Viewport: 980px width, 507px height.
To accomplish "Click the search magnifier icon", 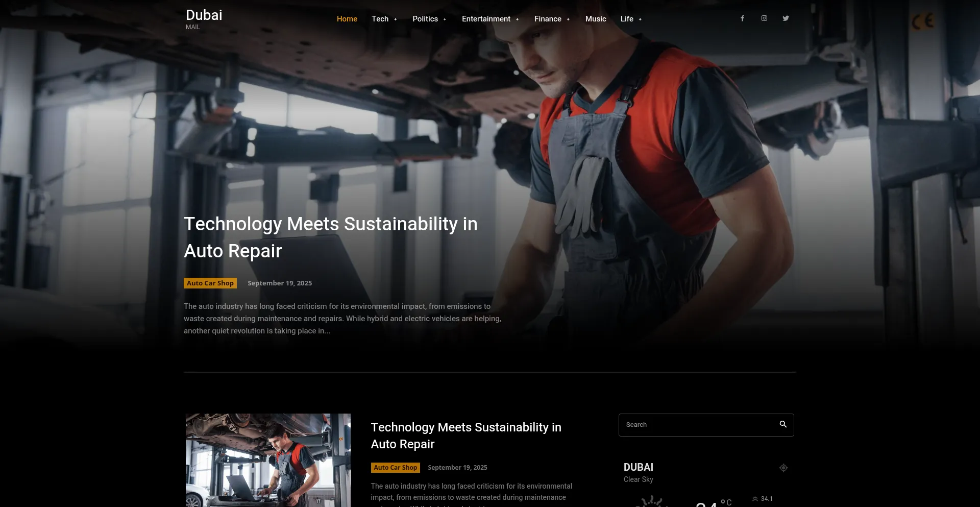I will point(783,424).
